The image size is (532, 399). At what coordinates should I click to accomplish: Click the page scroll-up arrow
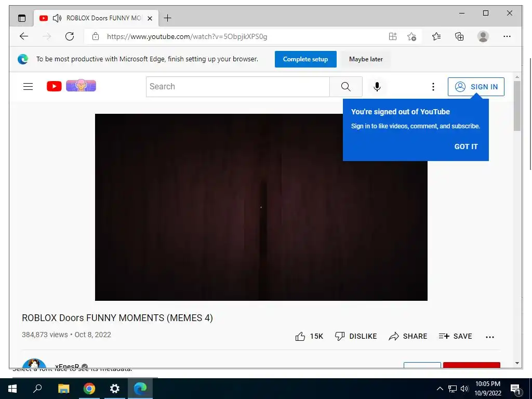pyautogui.click(x=517, y=77)
